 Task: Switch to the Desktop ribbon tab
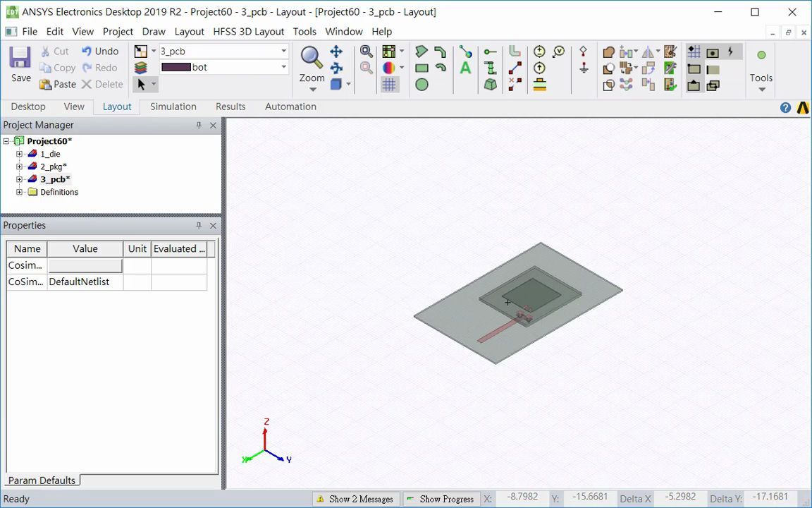point(28,107)
